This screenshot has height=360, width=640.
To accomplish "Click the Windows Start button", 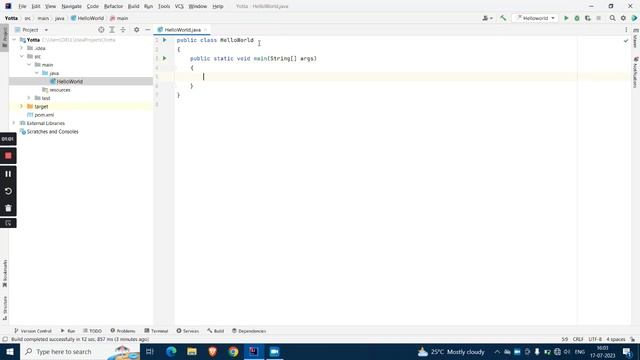I will point(10,351).
